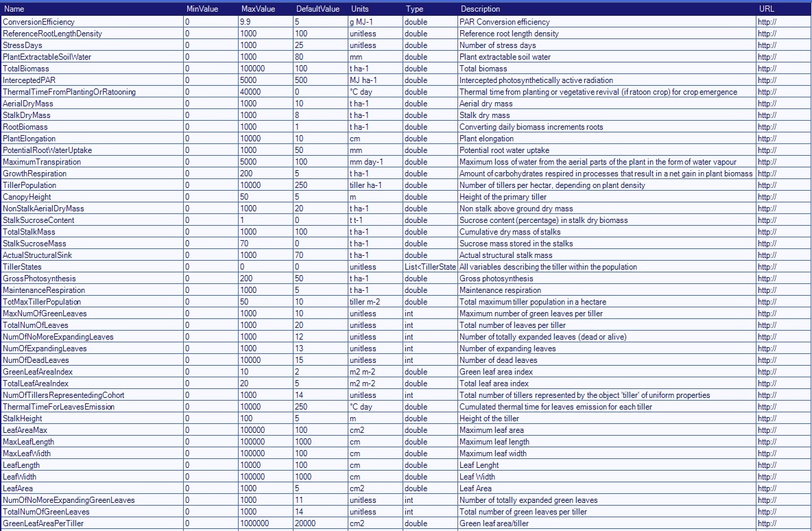Select the AerialDryMass name cell
The height and width of the screenshot is (531, 812).
click(x=92, y=104)
